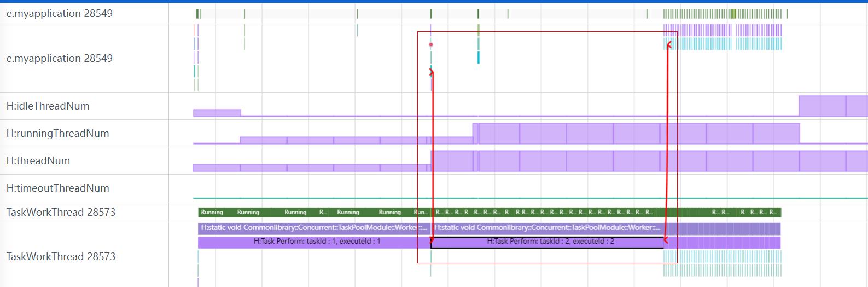Select the H:threadNum row label
The width and height of the screenshot is (868, 287).
38,161
